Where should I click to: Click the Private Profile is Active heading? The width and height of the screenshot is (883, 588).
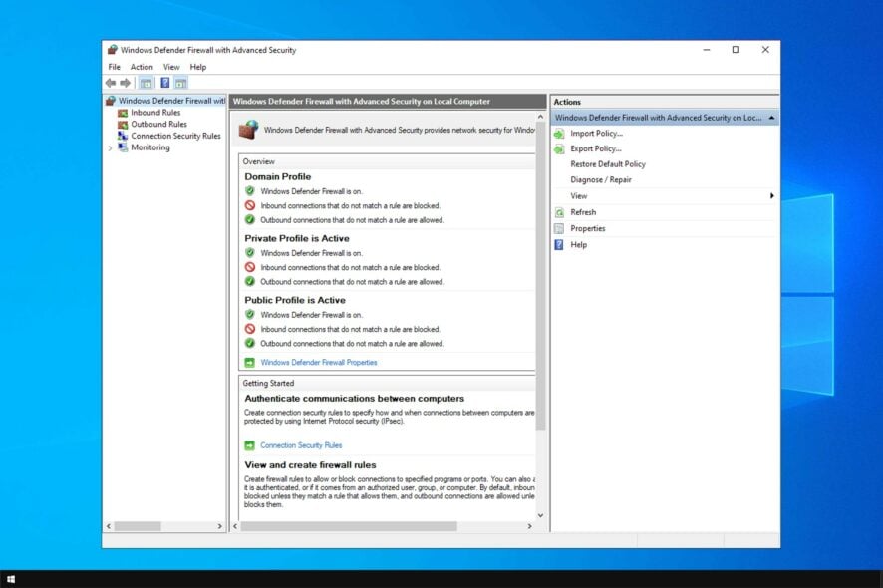(x=297, y=239)
